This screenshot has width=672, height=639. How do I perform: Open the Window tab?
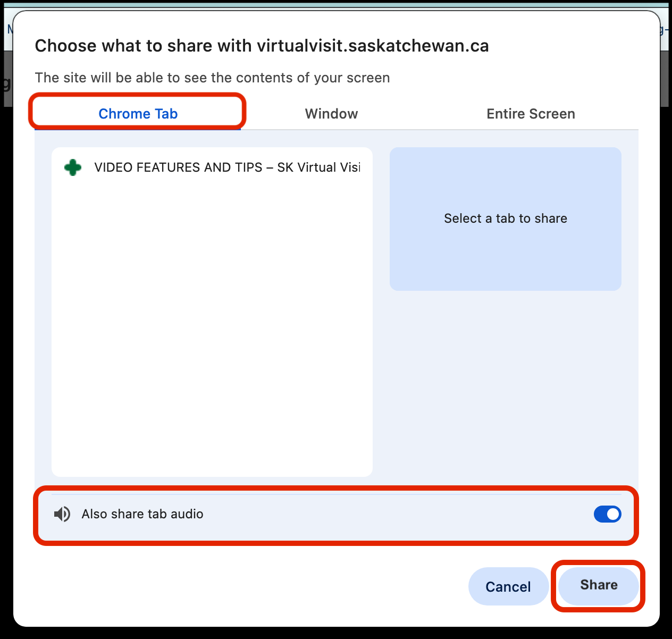coord(331,114)
